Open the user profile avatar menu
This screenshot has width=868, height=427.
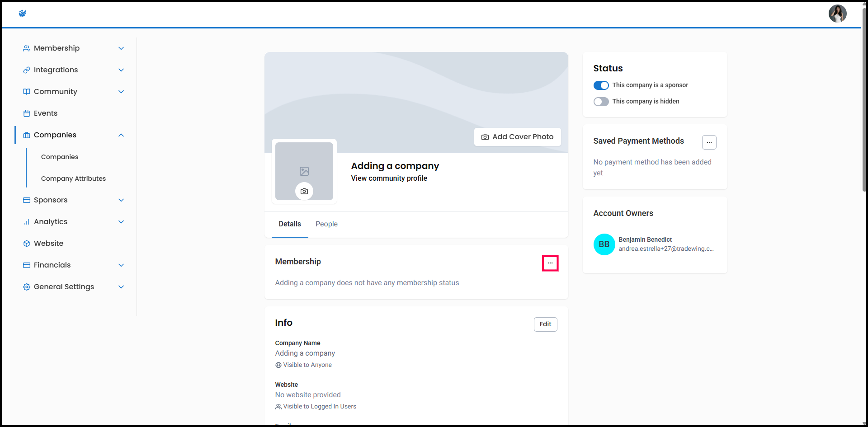837,14
